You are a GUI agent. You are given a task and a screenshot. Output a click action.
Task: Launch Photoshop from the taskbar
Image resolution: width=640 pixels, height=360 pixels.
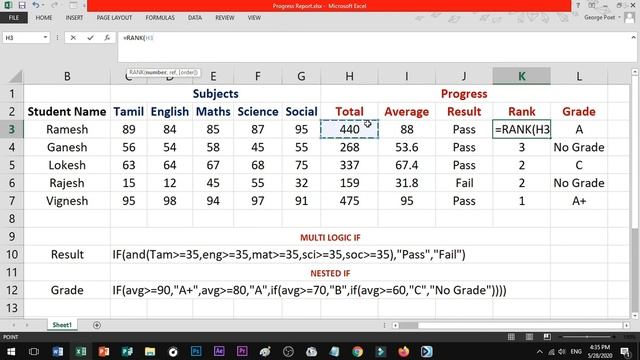click(196, 351)
